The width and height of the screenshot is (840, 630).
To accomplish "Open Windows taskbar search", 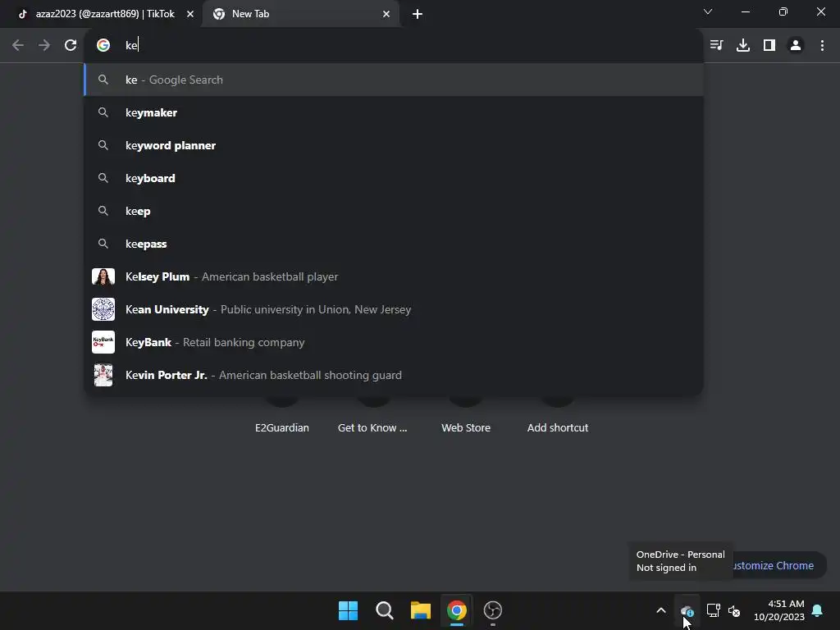I will [384, 610].
